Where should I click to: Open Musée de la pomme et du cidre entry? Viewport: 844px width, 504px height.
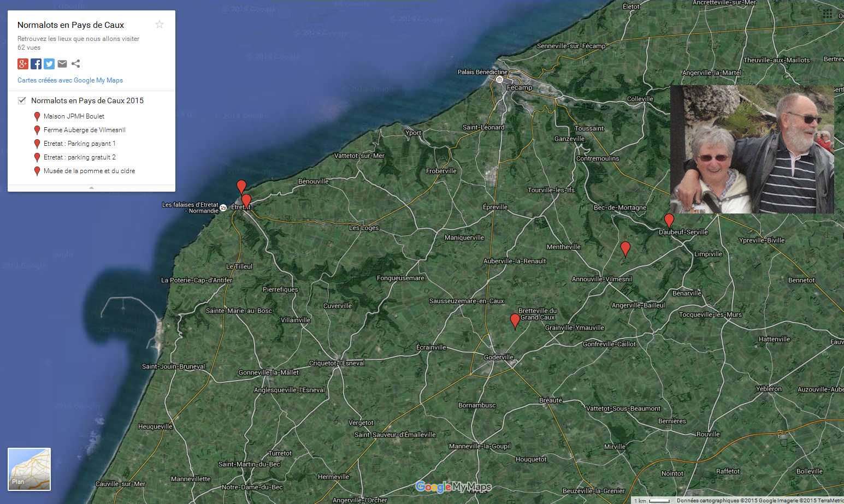tap(89, 171)
